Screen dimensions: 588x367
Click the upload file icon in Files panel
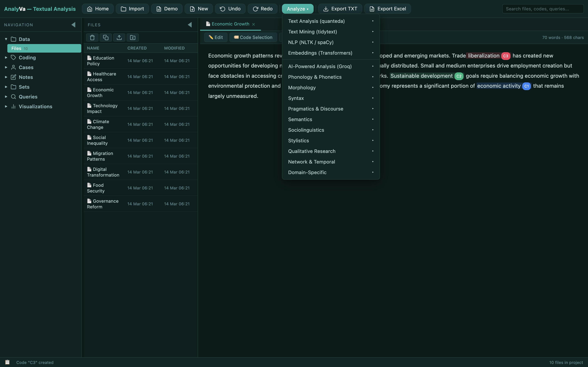[119, 37]
